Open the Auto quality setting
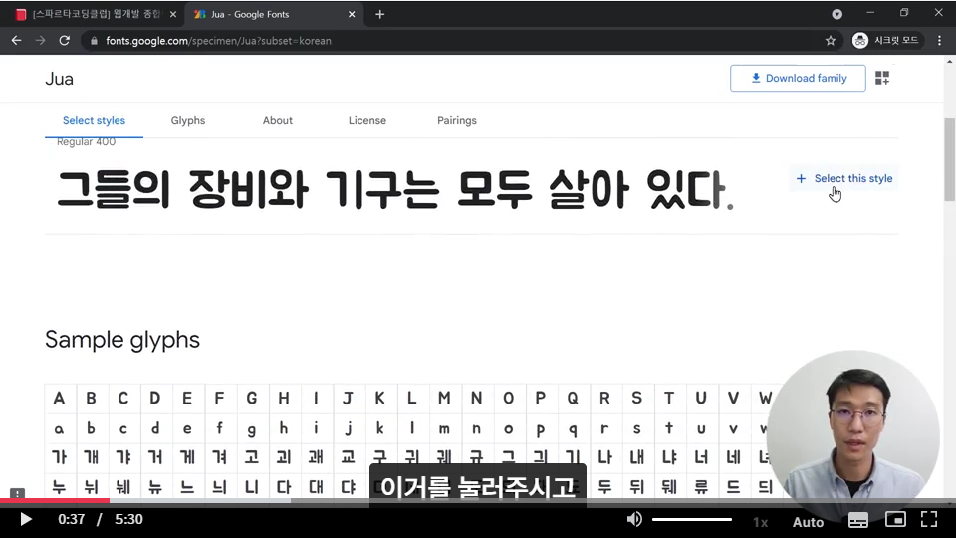Image resolution: width=956 pixels, height=538 pixels. 808,522
